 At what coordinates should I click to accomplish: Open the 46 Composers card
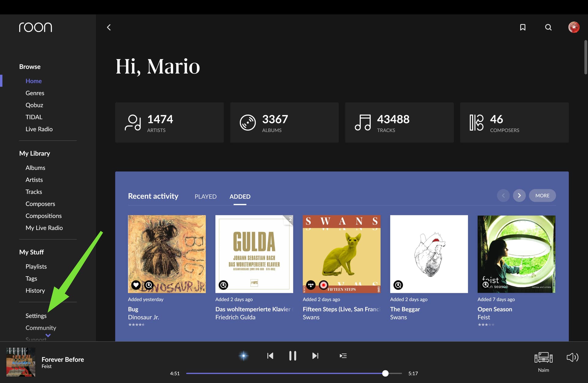tap(514, 122)
